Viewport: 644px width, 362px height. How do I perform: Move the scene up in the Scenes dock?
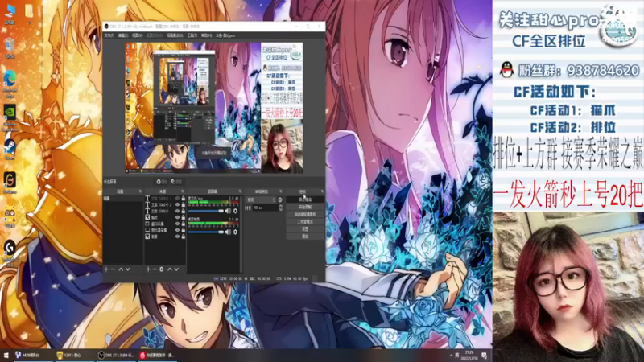pyautogui.click(x=121, y=269)
